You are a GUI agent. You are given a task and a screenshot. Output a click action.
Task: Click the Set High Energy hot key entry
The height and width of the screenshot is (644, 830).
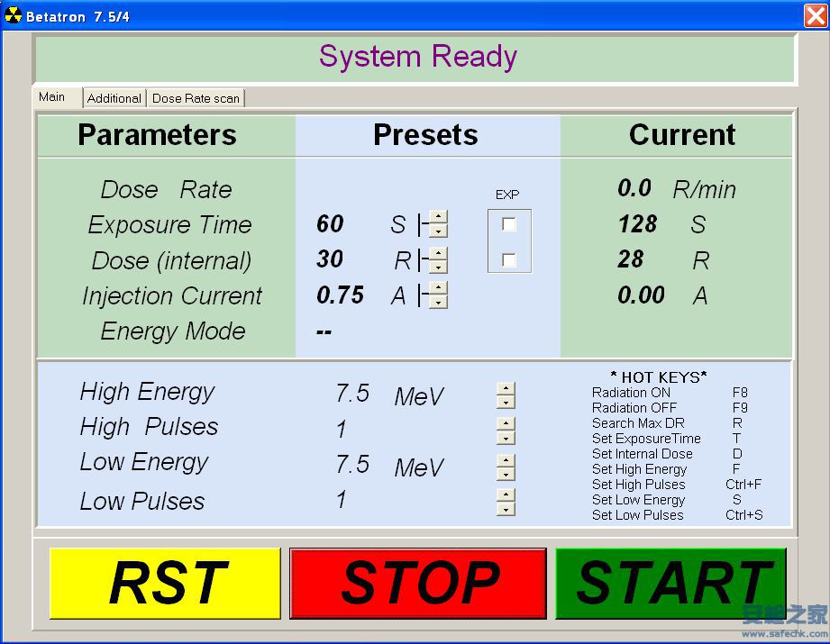coord(666,469)
